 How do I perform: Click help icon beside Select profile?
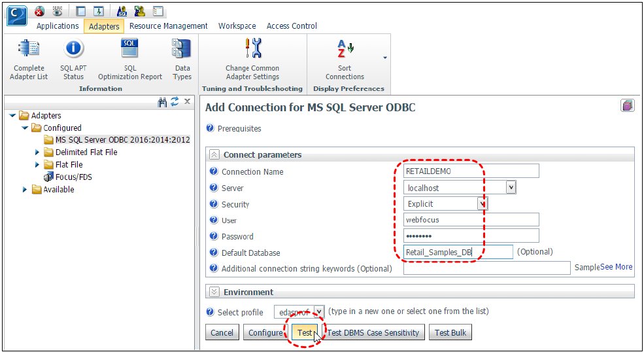(x=211, y=311)
